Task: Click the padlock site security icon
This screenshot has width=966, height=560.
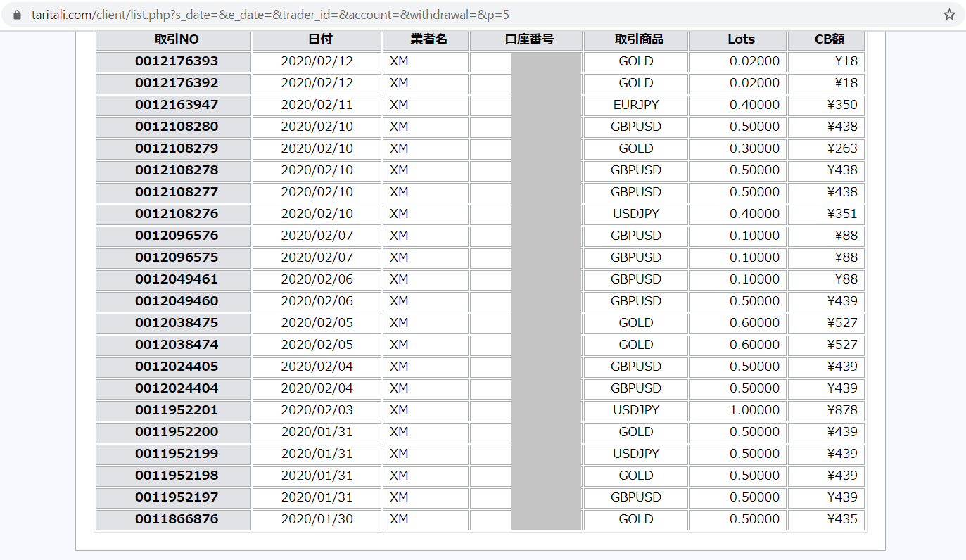Action: pos(18,15)
